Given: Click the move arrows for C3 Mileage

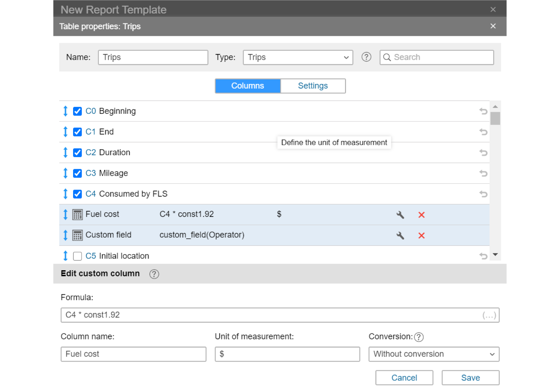Looking at the screenshot, I should tap(66, 173).
